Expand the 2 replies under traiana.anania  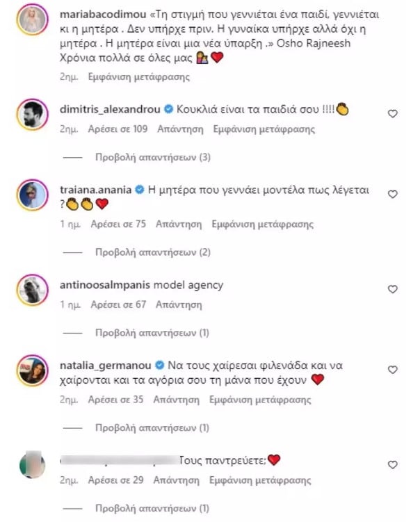pos(152,252)
